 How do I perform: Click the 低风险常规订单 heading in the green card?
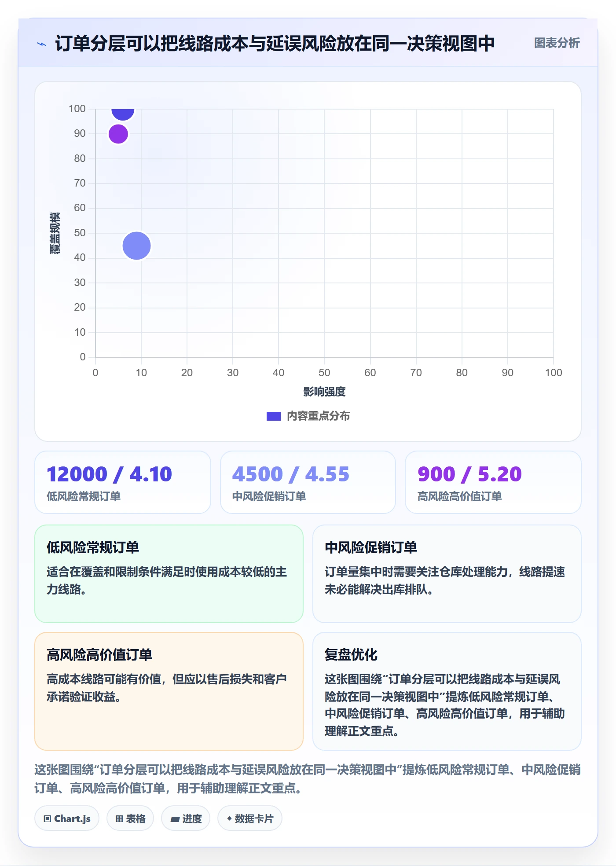pos(93,547)
